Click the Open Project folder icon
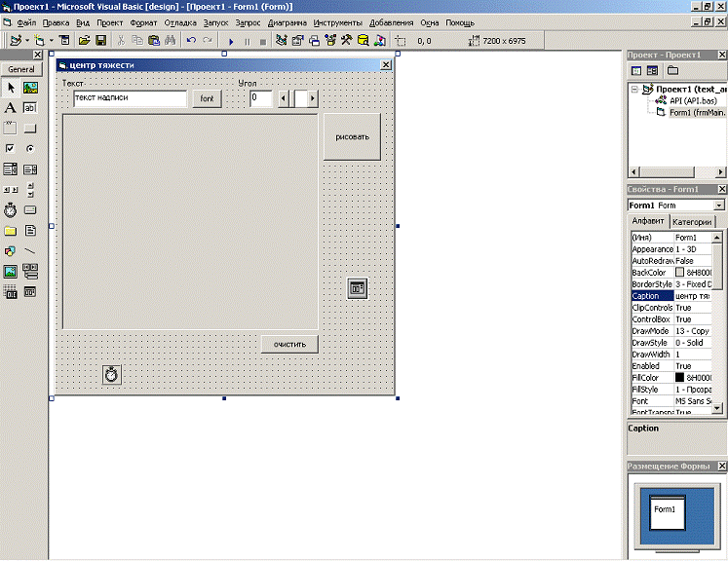Screen dimensions: 728x561 coord(85,41)
